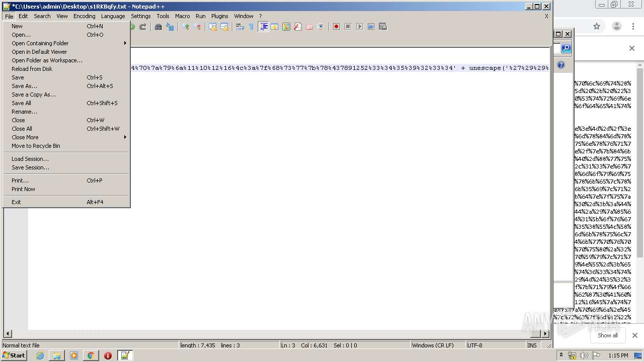
Task: Open the Chrome profile avatar icon
Action: pyautogui.click(x=617, y=27)
